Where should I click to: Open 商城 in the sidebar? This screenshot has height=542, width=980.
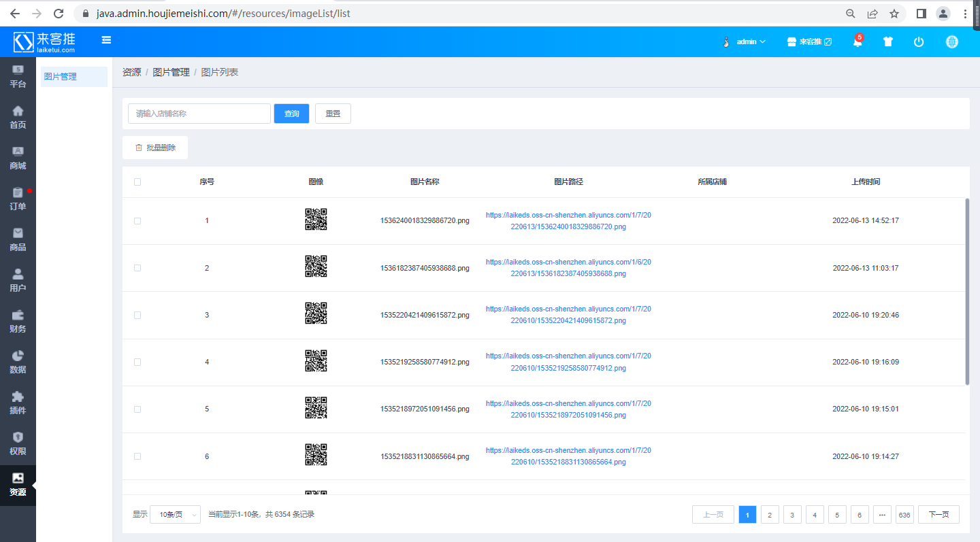[18, 158]
